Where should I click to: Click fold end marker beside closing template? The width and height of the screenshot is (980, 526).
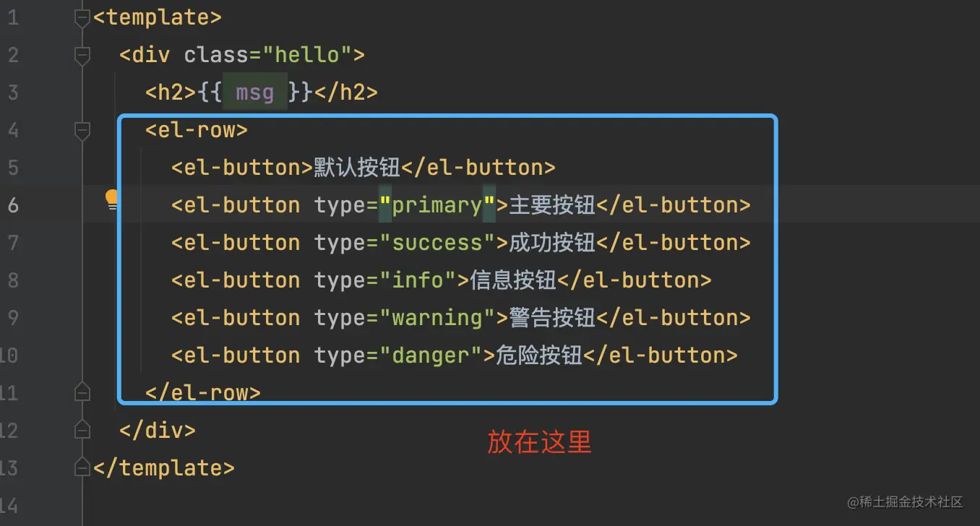pyautogui.click(x=82, y=467)
